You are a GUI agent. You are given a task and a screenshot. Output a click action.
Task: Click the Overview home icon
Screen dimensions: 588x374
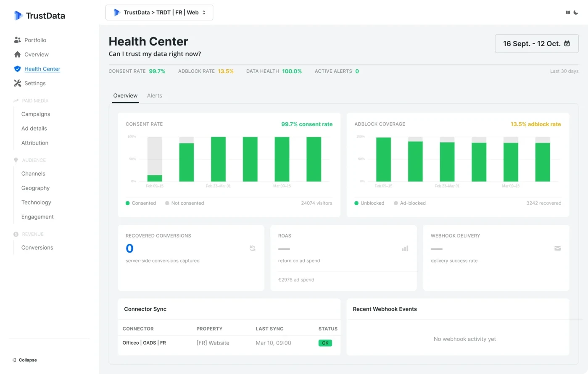pos(17,54)
